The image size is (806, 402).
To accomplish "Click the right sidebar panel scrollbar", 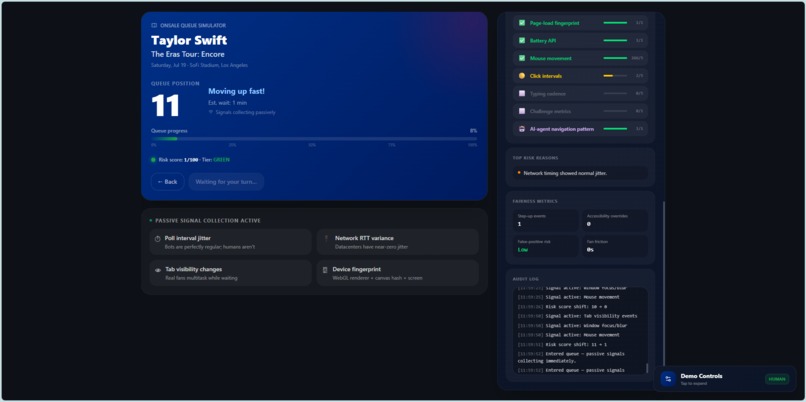I will (x=664, y=283).
